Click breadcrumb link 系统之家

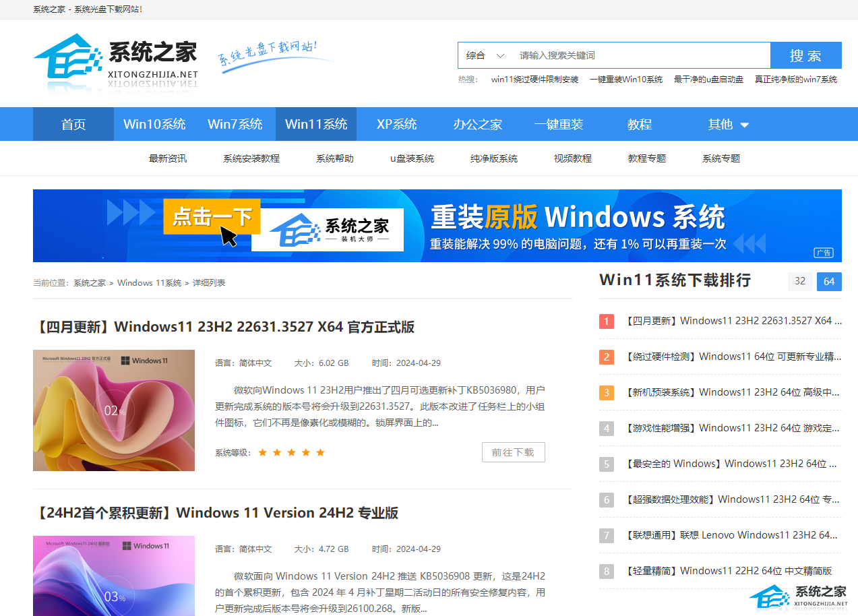[x=90, y=283]
